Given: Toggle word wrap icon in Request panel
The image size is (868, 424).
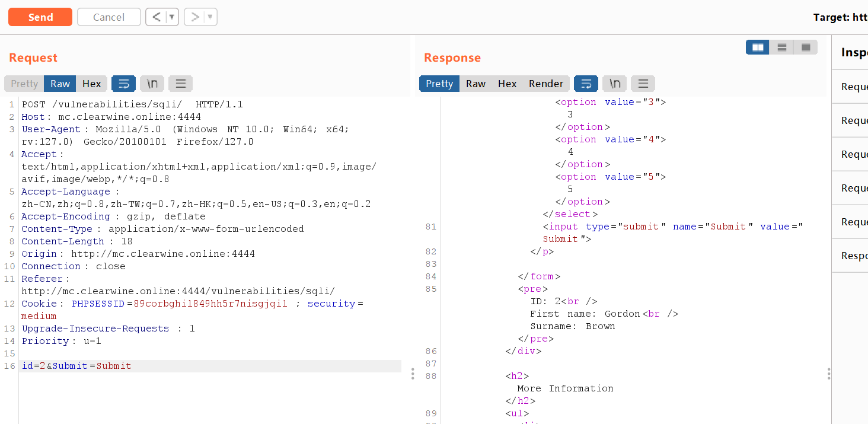Looking at the screenshot, I should pos(123,84).
